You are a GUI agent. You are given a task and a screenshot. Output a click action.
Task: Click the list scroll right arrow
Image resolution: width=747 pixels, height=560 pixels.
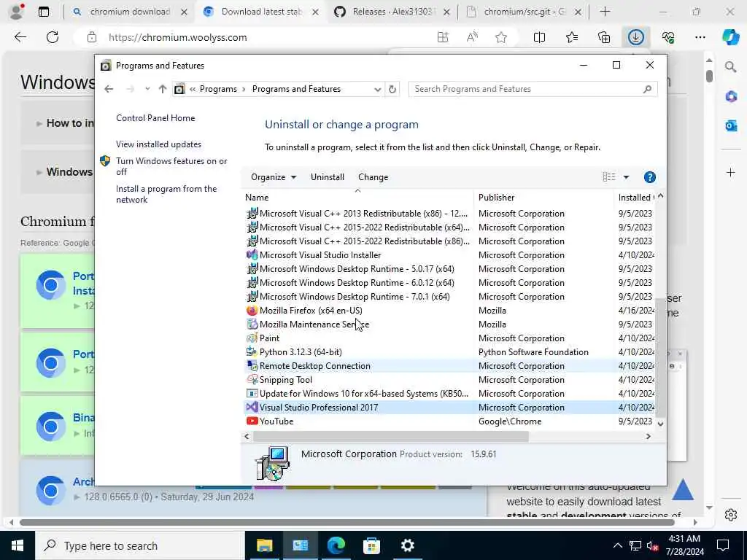coord(648,436)
